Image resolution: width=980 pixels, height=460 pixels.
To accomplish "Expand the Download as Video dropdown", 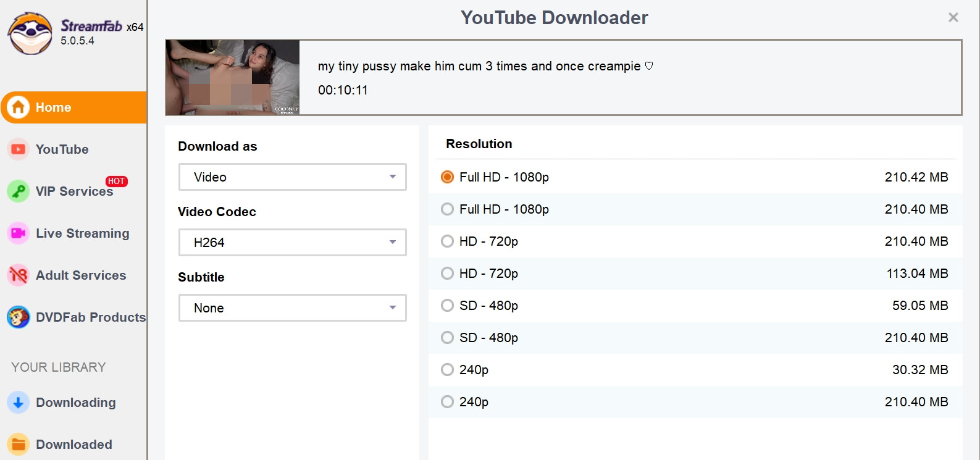I will (x=293, y=177).
